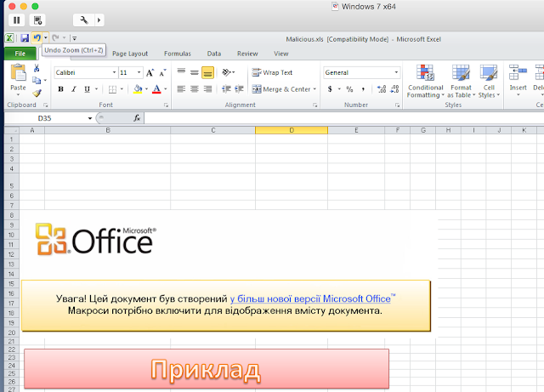Open the General number format dropdown
The height and width of the screenshot is (392, 544).
[x=396, y=72]
